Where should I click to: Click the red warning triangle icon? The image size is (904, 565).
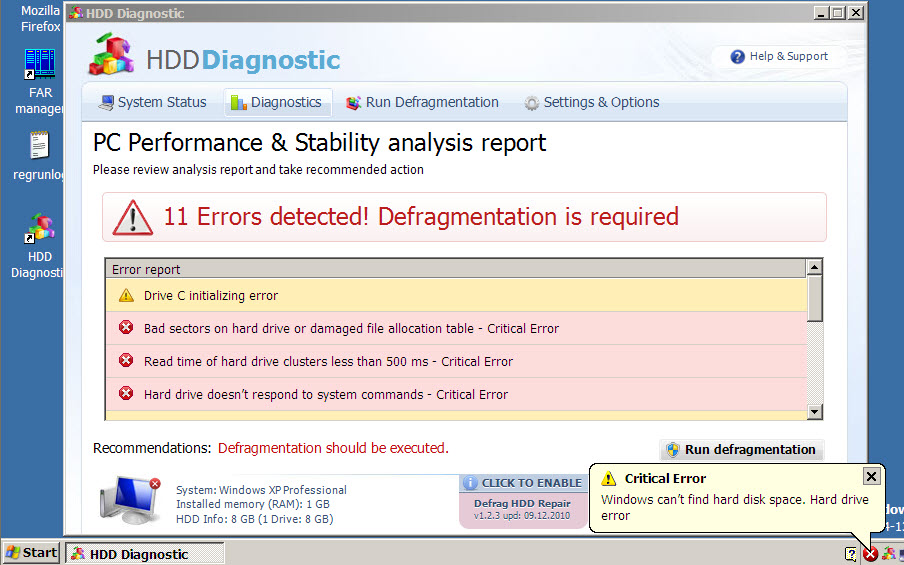point(133,218)
